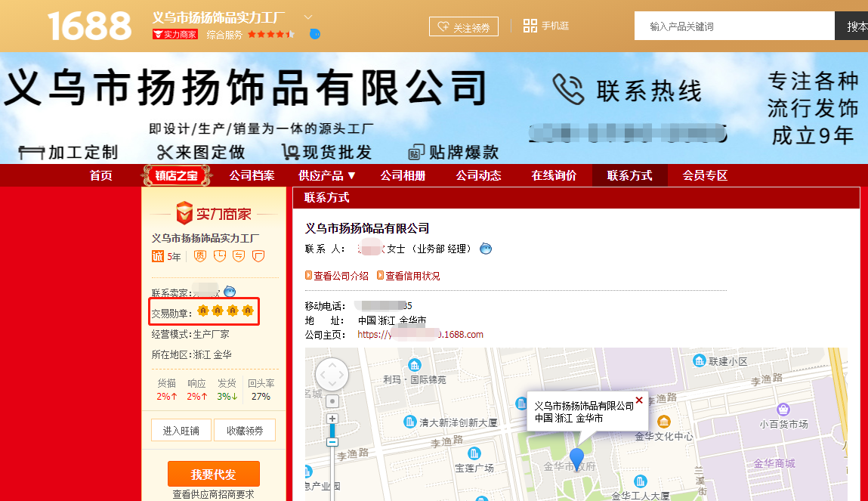Viewport: 868px width, 501px height.
Task: Click the third orange guarantee shield icon
Action: tap(239, 255)
